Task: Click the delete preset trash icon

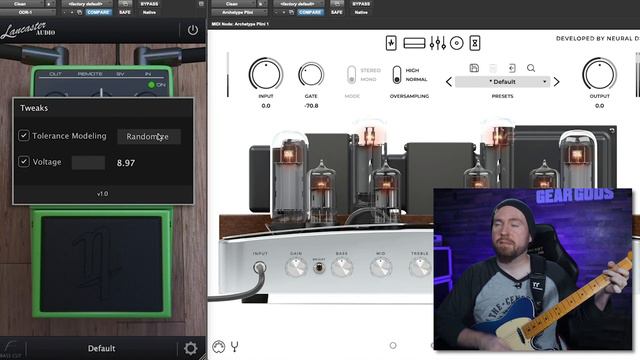Action: [493, 68]
